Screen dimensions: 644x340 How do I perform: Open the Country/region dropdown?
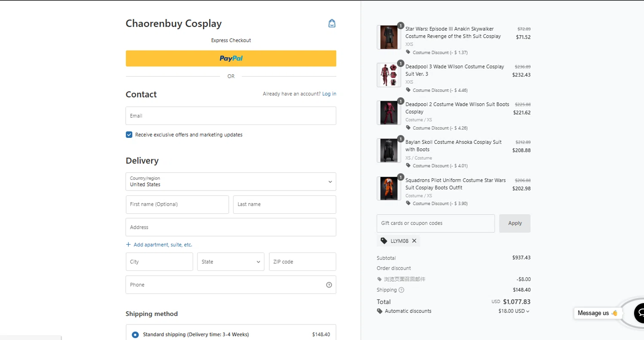(x=231, y=182)
